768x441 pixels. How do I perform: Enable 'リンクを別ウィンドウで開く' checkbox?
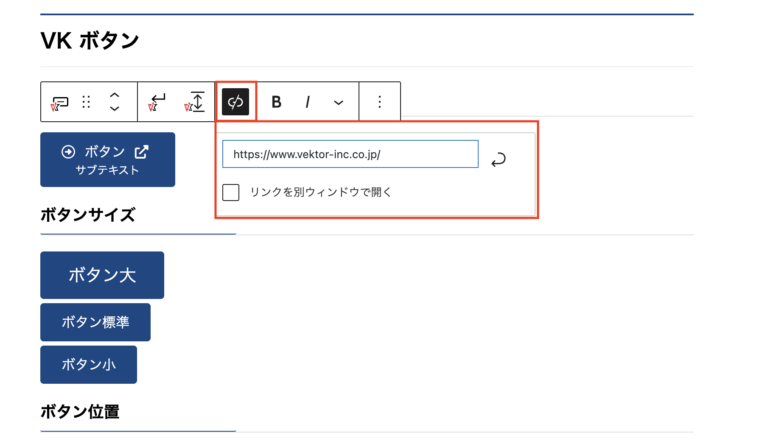pyautogui.click(x=231, y=192)
